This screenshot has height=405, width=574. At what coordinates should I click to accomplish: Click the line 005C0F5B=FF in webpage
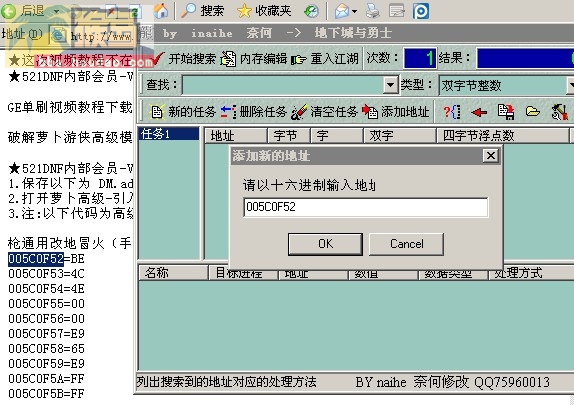46,394
